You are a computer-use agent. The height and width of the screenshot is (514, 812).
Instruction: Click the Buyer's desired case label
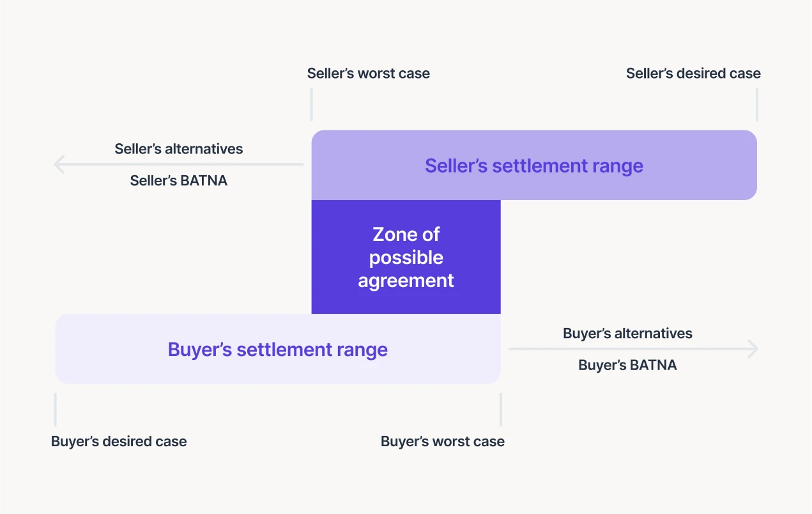[x=119, y=442]
